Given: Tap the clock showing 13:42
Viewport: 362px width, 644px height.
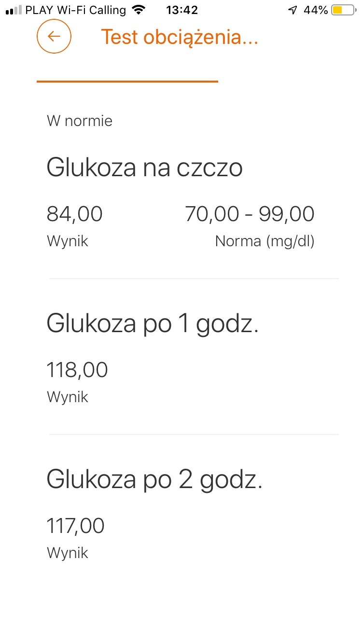Looking at the screenshot, I should click(181, 10).
